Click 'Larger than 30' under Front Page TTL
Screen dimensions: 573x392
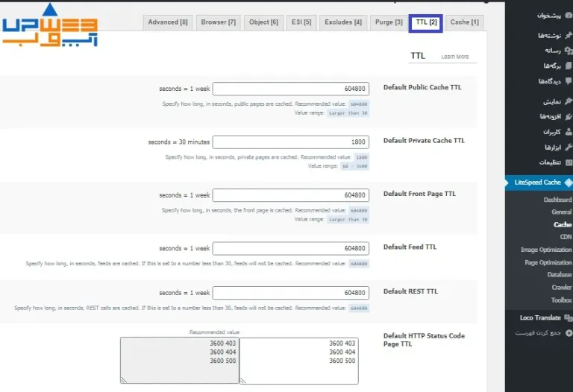pos(348,219)
